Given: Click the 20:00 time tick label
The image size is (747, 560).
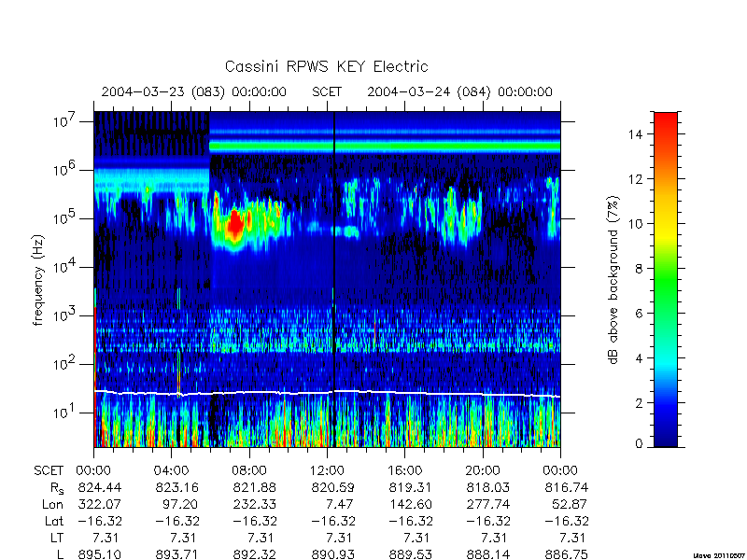Looking at the screenshot, I should click(482, 471).
